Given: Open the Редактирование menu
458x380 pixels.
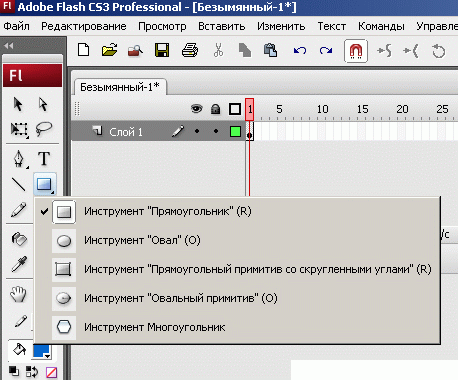Looking at the screenshot, I should point(84,26).
